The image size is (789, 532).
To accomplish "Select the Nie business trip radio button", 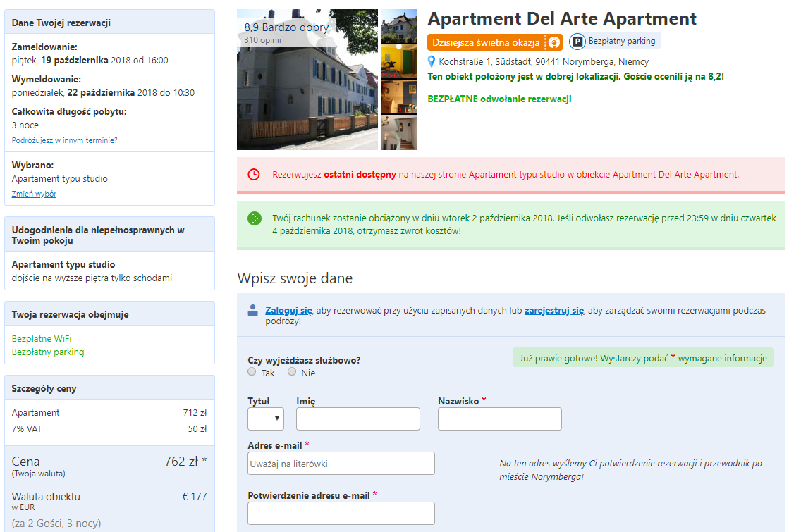I will pyautogui.click(x=292, y=372).
